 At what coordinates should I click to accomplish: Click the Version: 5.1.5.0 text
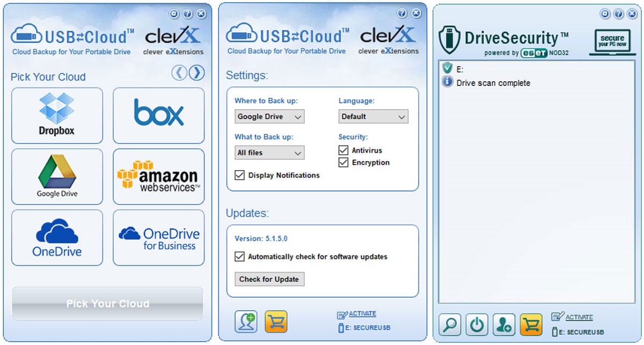(261, 239)
